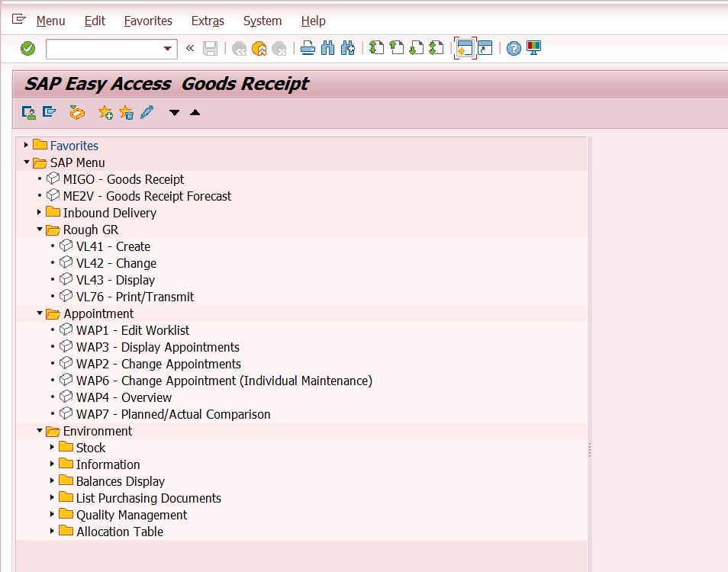Click the exit yellow up-arrow icon

pyautogui.click(x=259, y=49)
